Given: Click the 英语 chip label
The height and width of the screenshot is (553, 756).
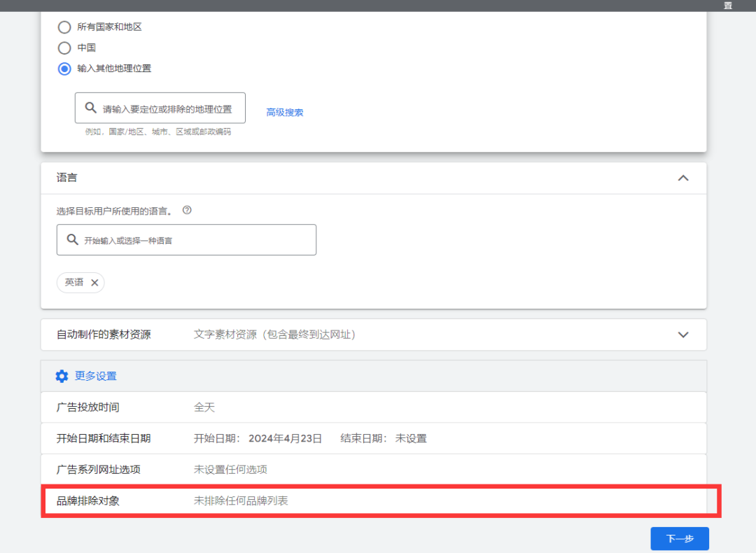Looking at the screenshot, I should click(74, 282).
